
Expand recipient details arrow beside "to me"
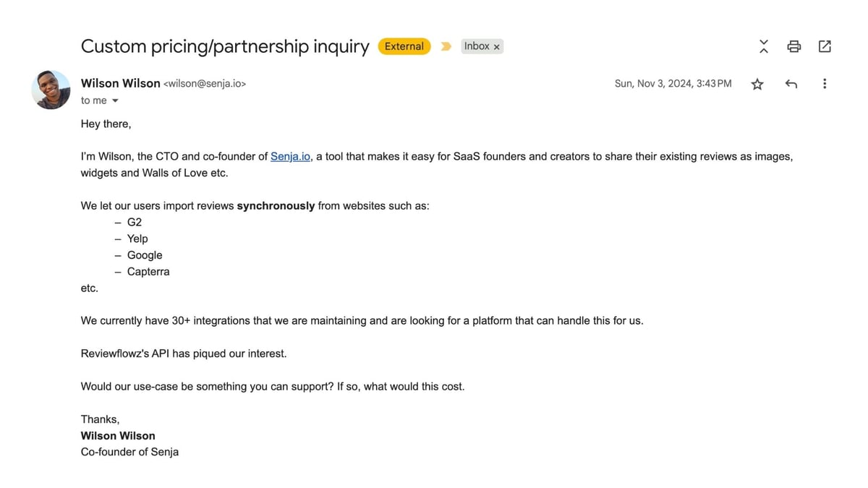click(115, 101)
